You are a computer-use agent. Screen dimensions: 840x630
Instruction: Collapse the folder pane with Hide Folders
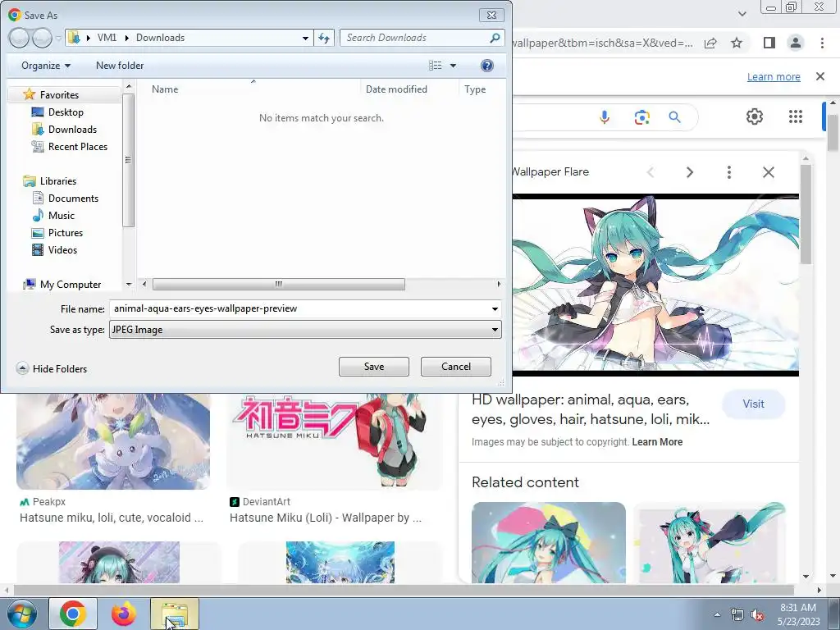point(52,368)
